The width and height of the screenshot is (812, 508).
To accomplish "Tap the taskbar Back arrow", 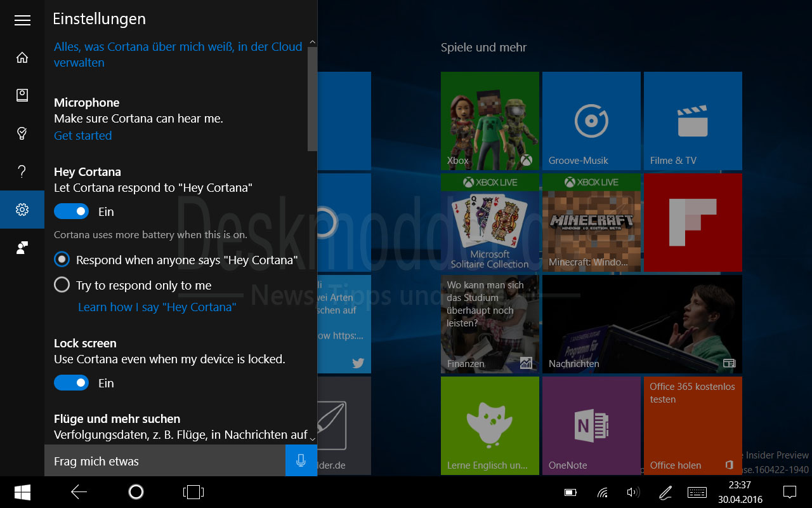I will coord(79,492).
